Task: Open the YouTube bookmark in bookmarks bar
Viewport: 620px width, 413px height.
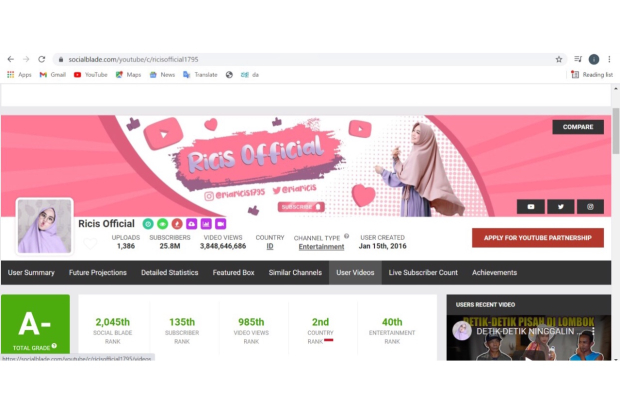Action: 90,74
